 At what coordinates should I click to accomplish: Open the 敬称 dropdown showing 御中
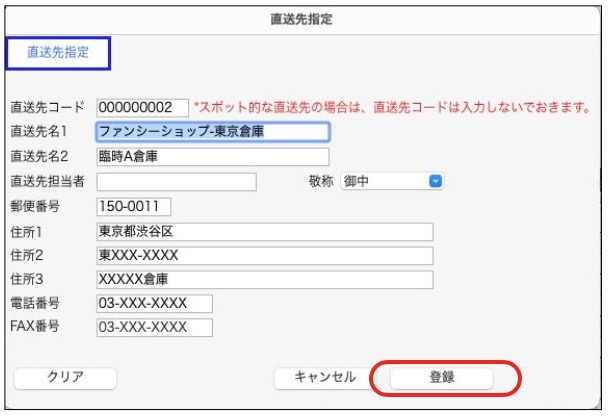391,181
